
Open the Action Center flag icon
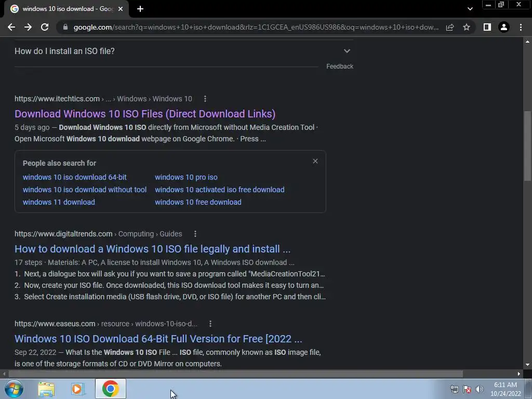467,389
